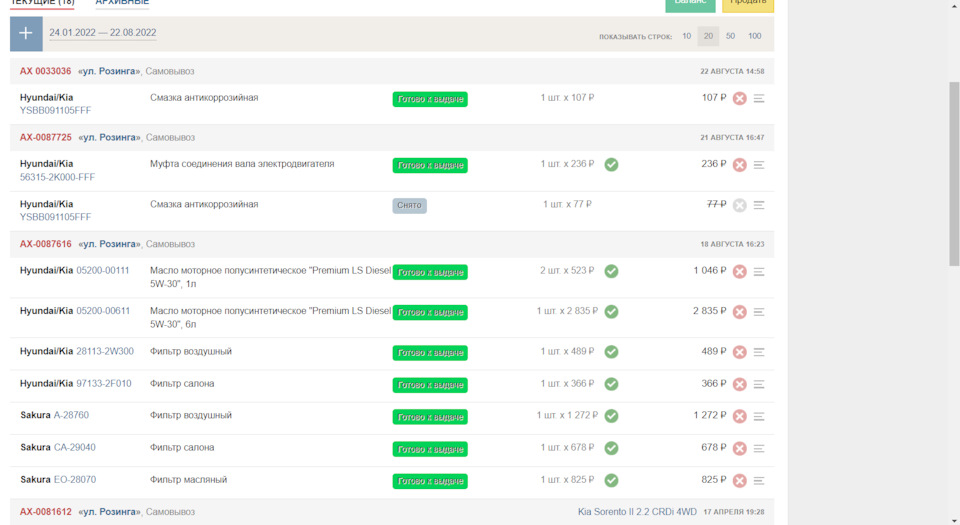Screen dimensions: 960x525
Task: Open row menu for Sakura EO-28070
Action: 759,480
